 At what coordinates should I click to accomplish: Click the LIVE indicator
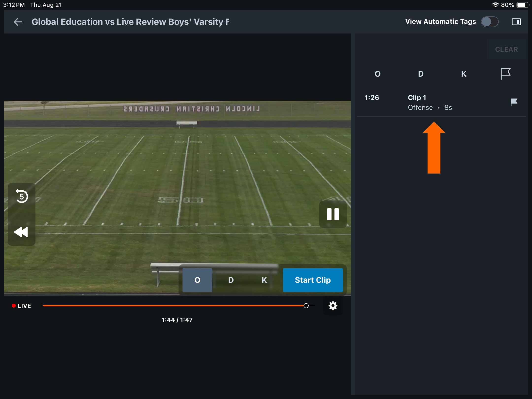coord(22,306)
